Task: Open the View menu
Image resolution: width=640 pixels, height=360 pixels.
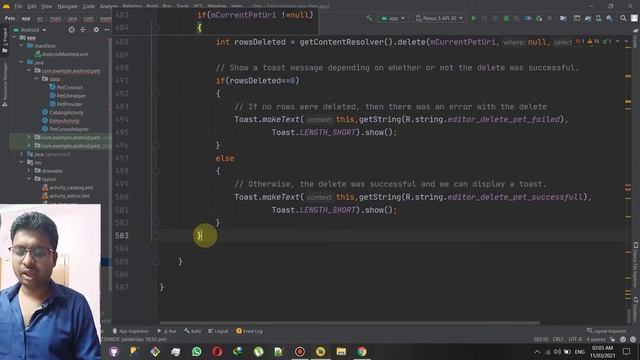Action: 47,6
